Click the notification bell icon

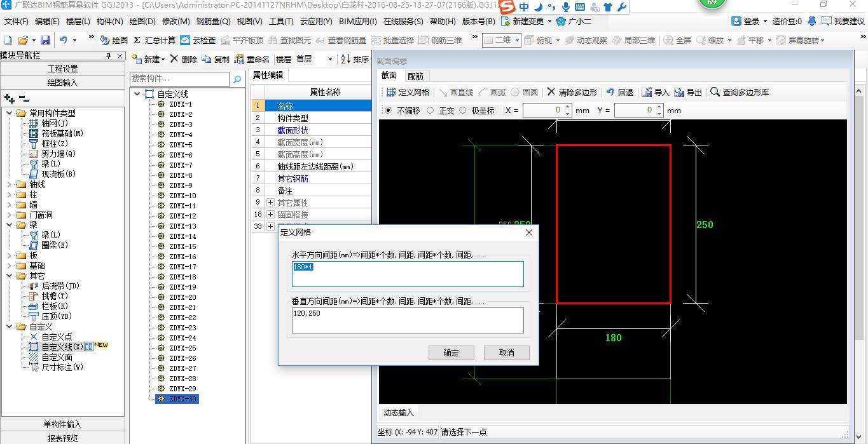pyautogui.click(x=812, y=21)
